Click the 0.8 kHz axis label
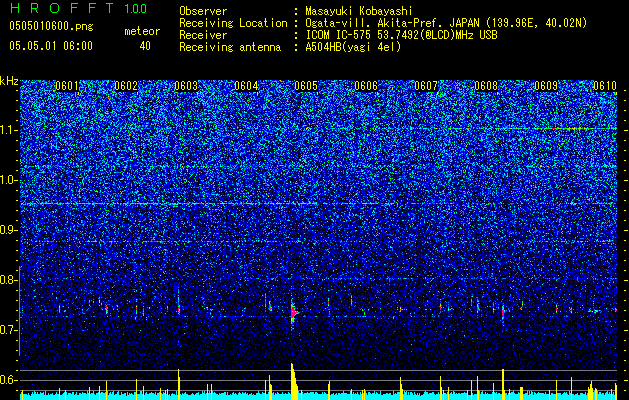This screenshot has width=629, height=400. tap(8, 280)
